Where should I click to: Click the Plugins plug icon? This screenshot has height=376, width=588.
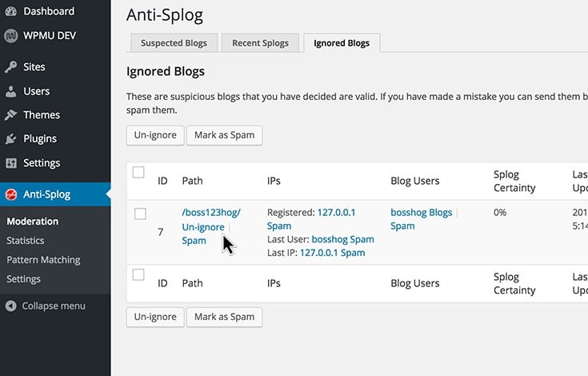click(x=11, y=138)
